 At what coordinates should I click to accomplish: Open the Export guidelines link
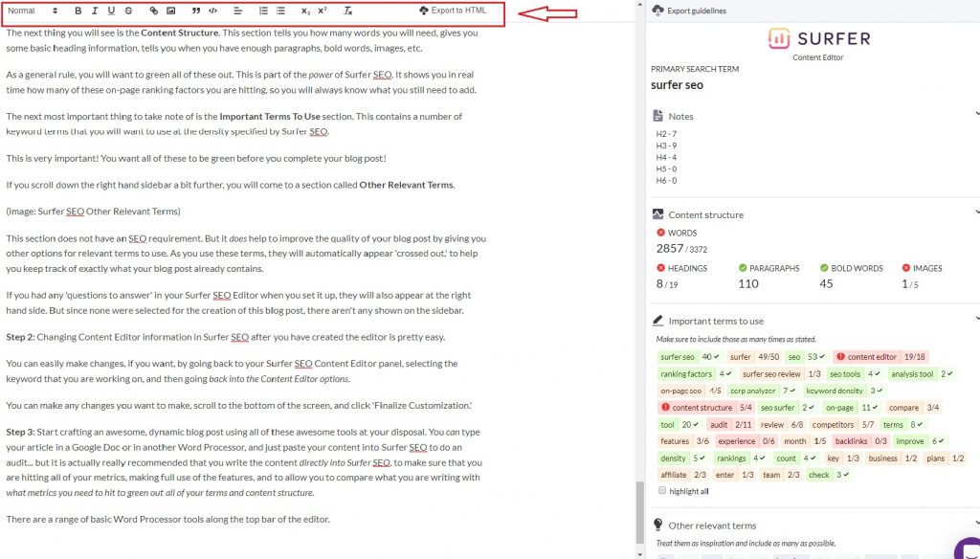coord(699,10)
